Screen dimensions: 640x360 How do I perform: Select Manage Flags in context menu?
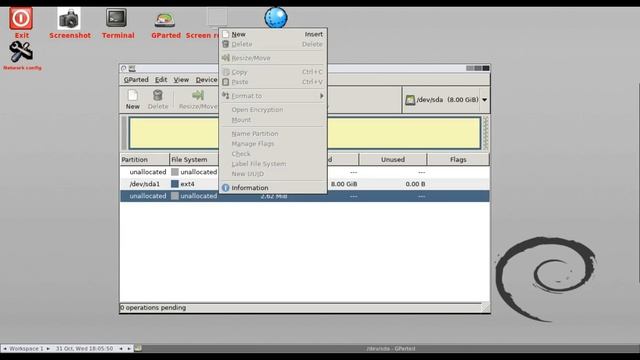273,144
